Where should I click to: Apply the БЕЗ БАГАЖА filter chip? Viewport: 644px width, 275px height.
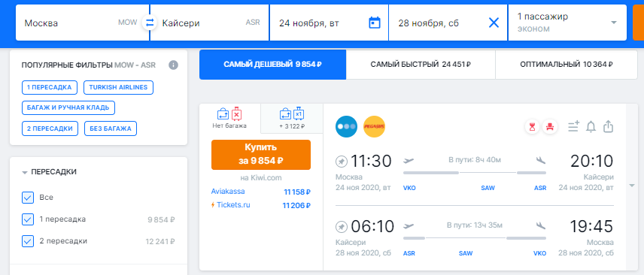(111, 128)
